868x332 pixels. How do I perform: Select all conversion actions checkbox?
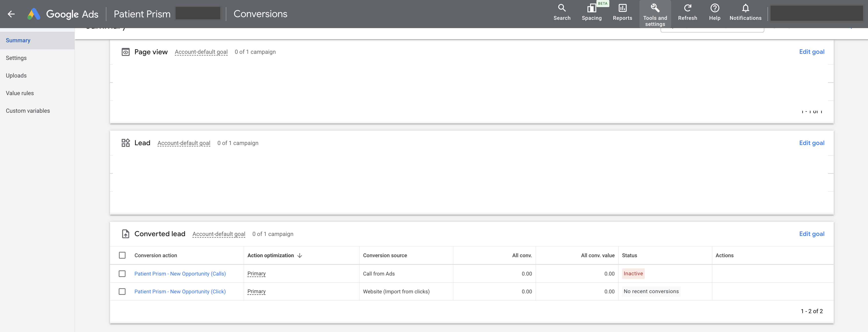point(122,255)
